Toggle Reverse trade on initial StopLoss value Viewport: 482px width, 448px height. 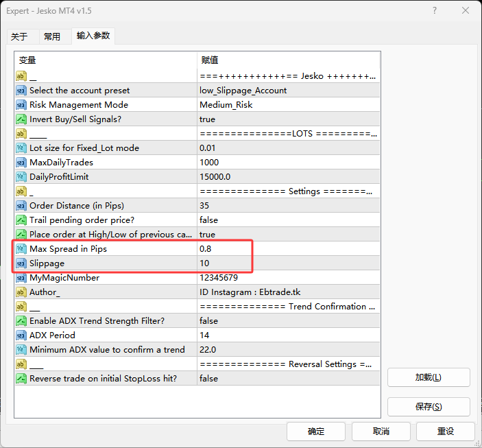point(287,379)
